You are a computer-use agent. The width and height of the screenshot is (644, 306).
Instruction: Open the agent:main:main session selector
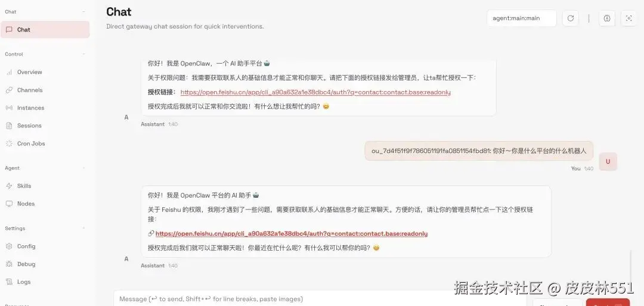point(522,18)
